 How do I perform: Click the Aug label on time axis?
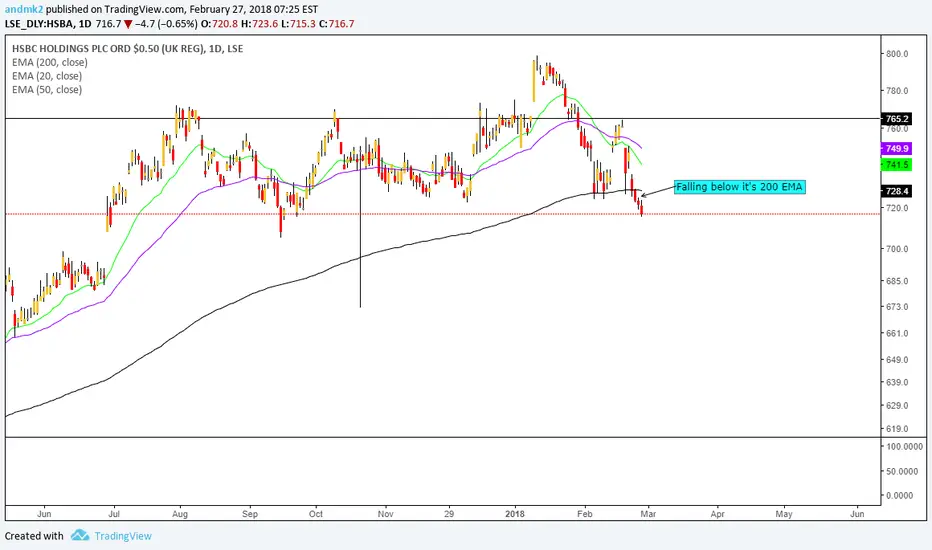(180, 514)
